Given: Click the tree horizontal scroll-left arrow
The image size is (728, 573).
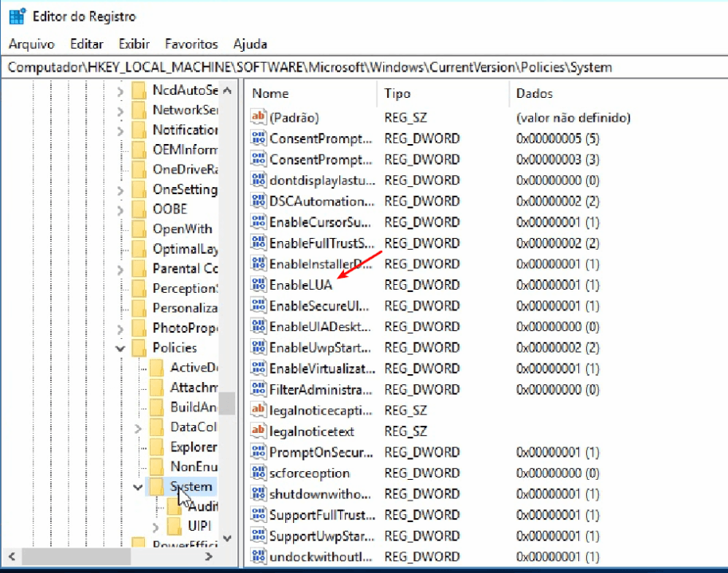Looking at the screenshot, I should pyautogui.click(x=12, y=556).
